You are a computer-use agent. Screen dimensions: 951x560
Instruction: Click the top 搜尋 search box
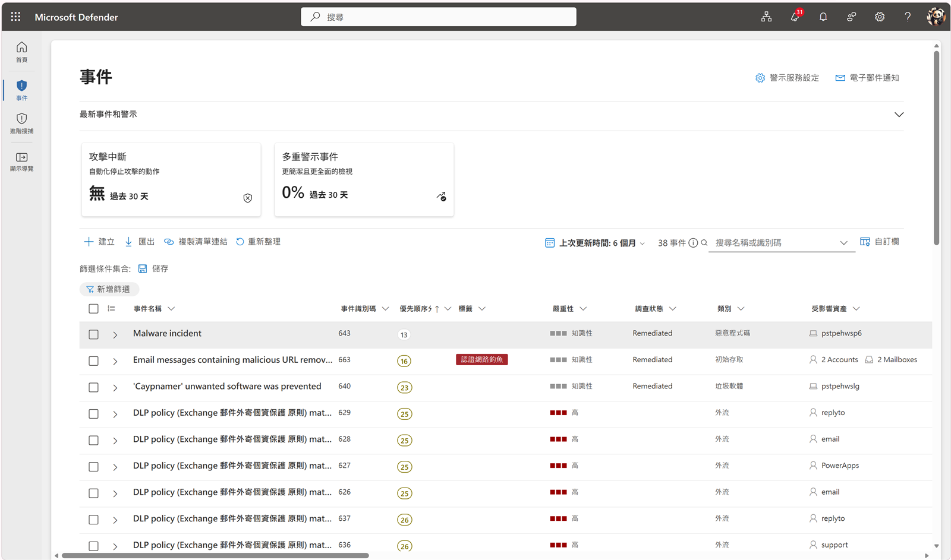pos(439,17)
